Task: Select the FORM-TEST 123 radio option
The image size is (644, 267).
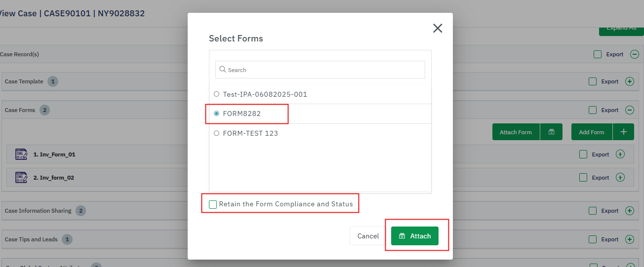Action: (x=216, y=133)
